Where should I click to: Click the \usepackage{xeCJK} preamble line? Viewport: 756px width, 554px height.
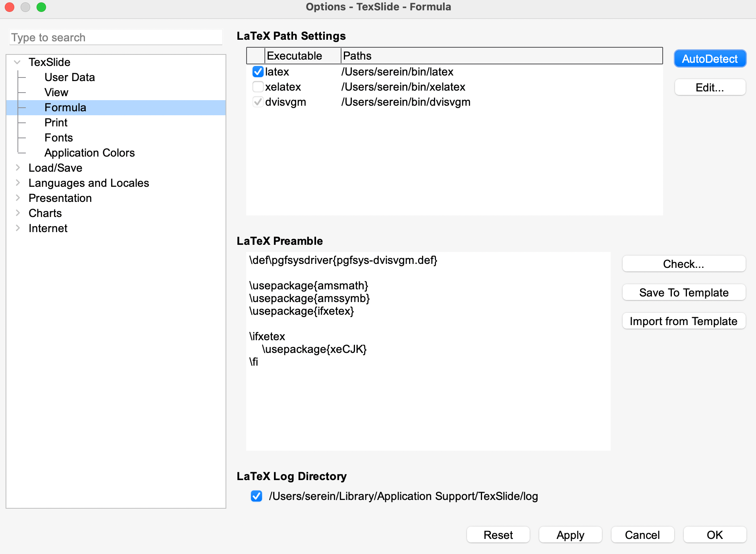[314, 349]
